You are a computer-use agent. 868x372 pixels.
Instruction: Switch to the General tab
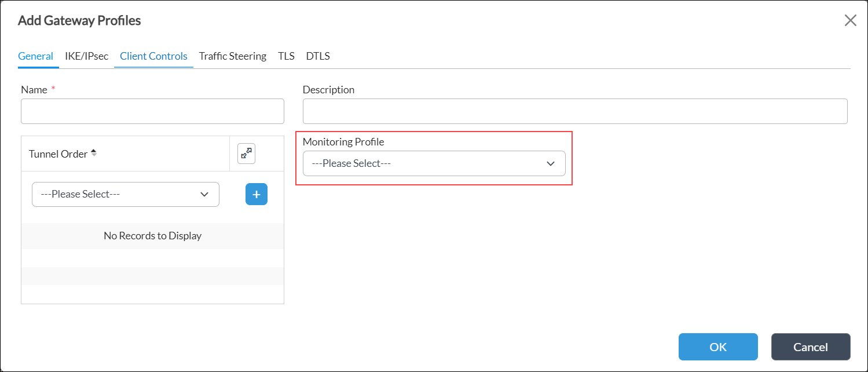[x=35, y=56]
